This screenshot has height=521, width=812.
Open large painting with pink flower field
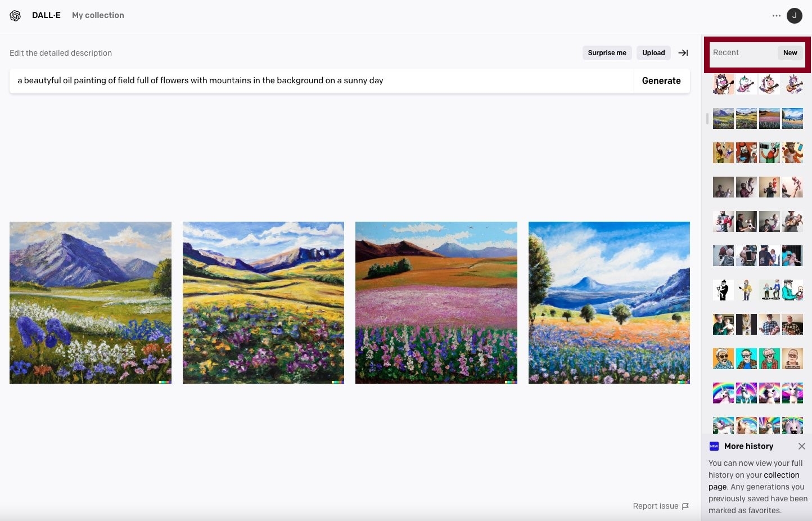(x=436, y=303)
